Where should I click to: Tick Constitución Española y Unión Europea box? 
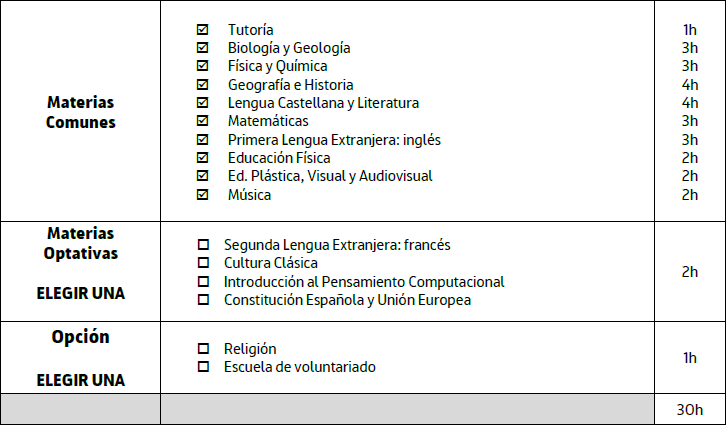click(204, 300)
